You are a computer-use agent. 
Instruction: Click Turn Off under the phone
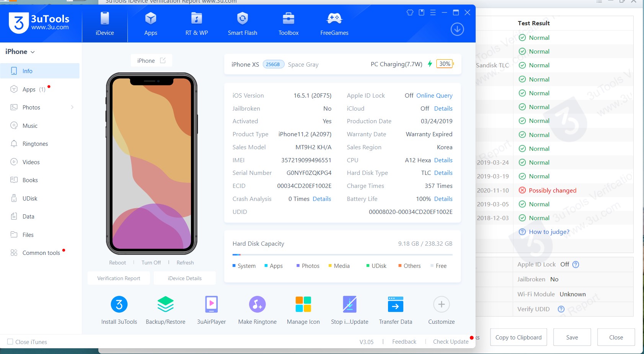(151, 263)
